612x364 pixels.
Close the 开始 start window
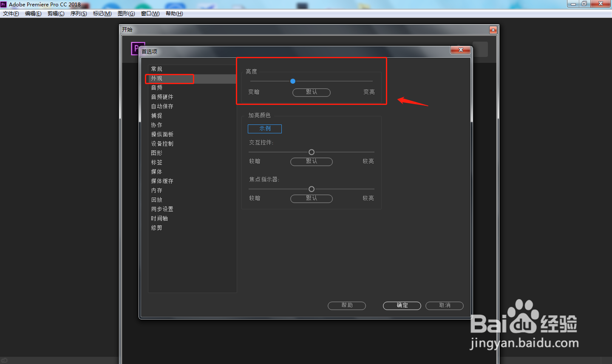(493, 30)
